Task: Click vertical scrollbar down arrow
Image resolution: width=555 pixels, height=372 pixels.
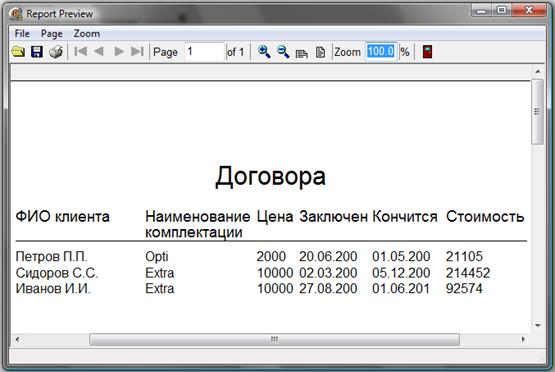Action: (x=538, y=325)
